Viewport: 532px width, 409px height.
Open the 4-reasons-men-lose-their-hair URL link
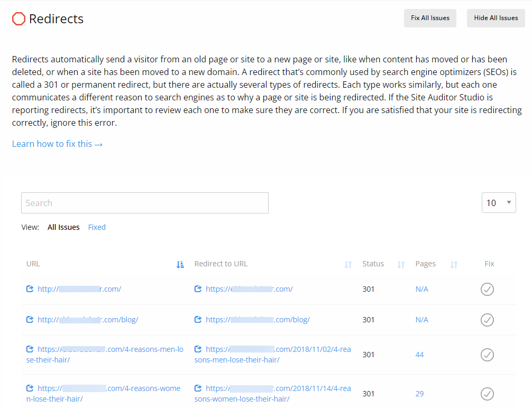[x=105, y=355]
